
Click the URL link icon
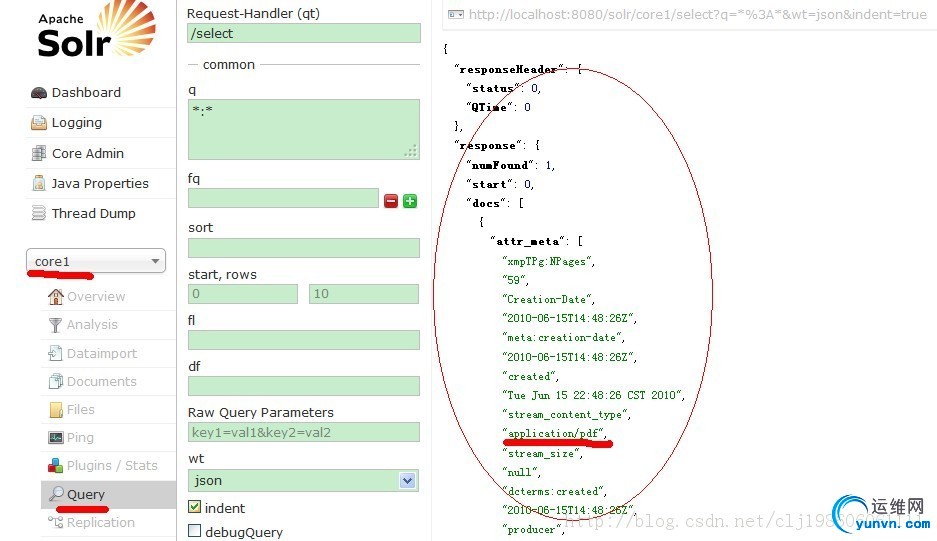coord(456,14)
